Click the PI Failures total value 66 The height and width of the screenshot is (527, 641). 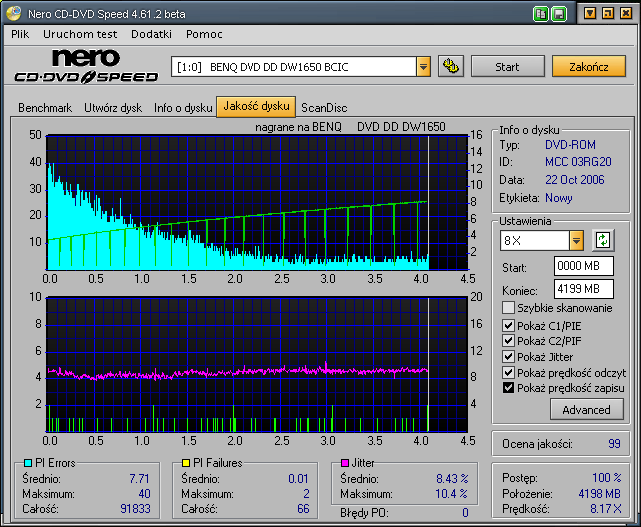point(303,509)
